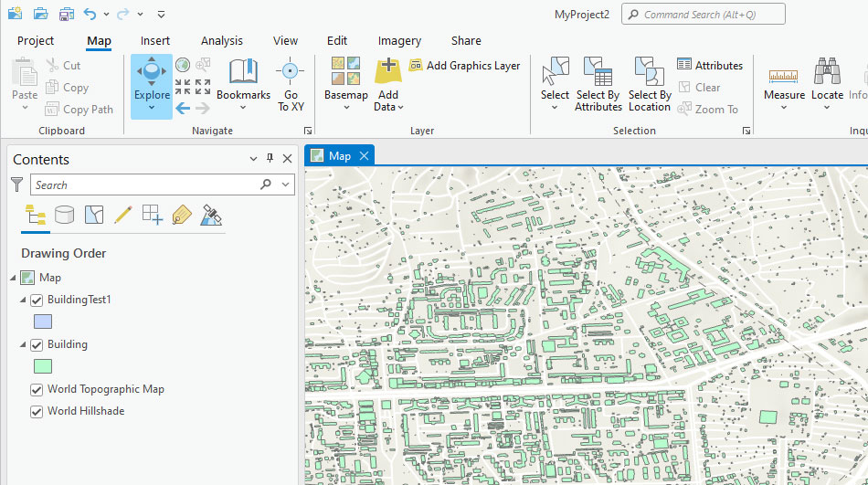Open the Basemap gallery

coord(346,84)
